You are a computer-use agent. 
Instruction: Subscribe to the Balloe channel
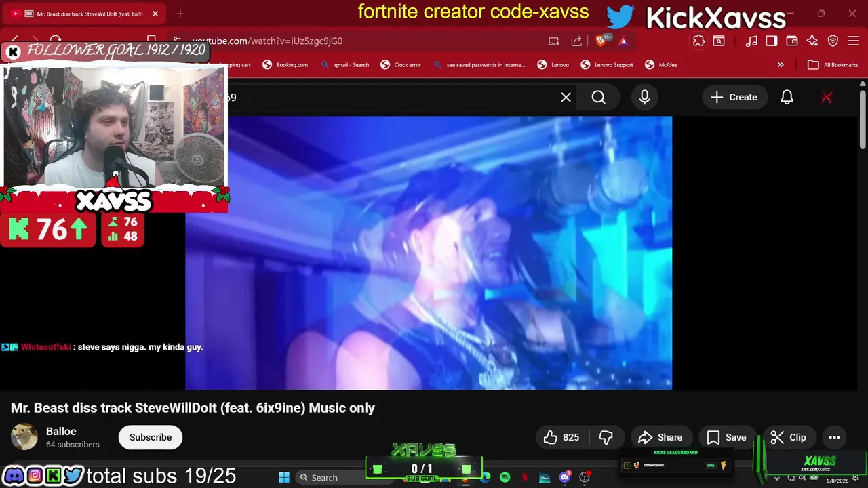[151, 437]
